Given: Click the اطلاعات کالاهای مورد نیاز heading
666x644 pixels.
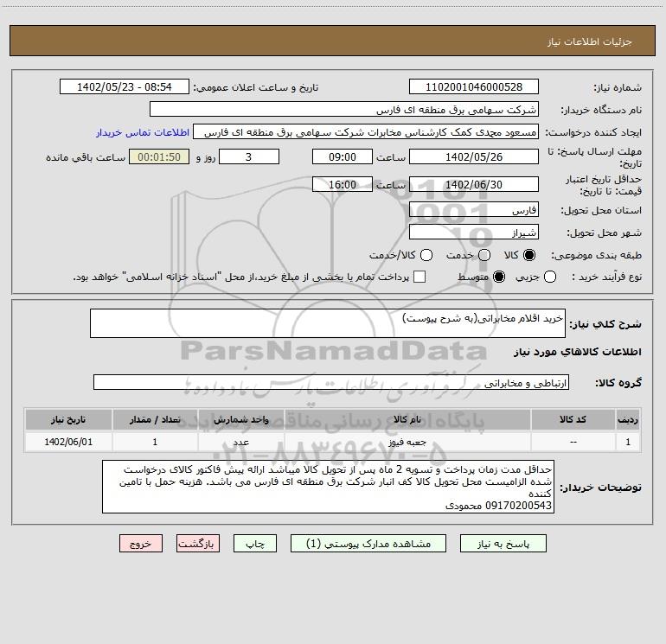Looking at the screenshot, I should (578, 352).
